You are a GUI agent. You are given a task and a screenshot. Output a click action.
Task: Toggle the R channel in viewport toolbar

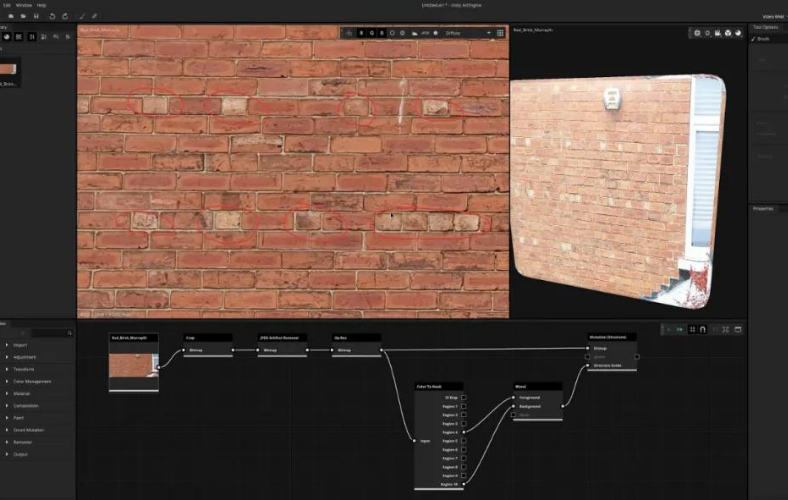click(361, 33)
